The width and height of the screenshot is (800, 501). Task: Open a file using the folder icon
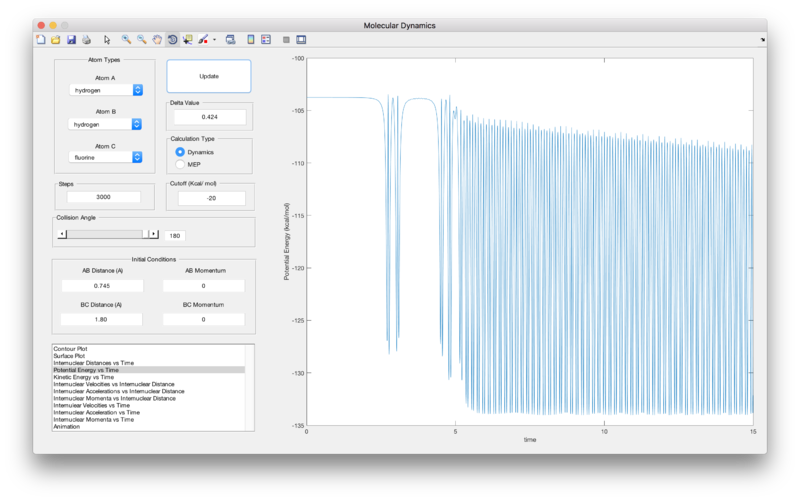point(56,40)
